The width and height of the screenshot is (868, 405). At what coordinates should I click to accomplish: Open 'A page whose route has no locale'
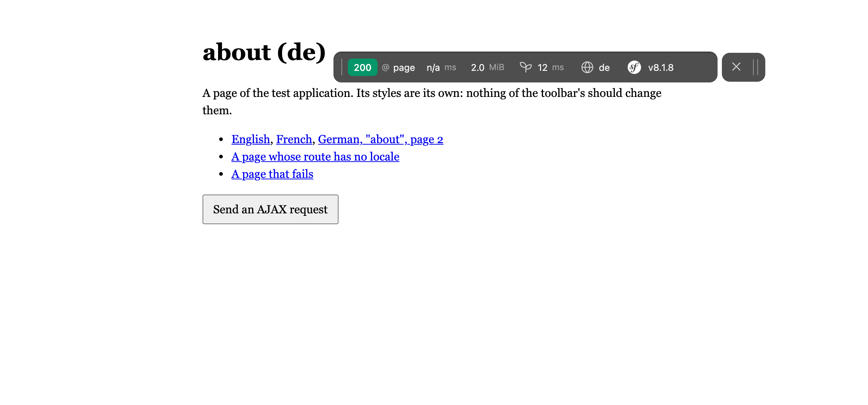tap(315, 157)
